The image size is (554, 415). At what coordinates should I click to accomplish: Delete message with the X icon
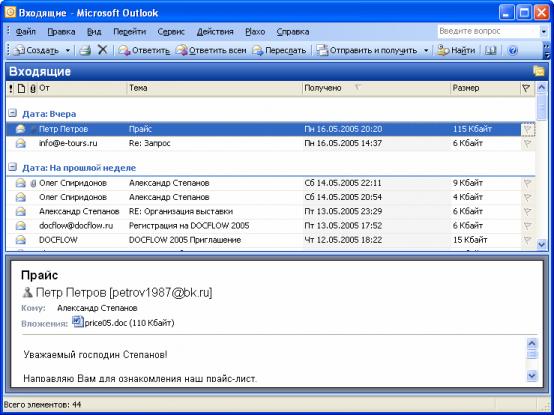tap(102, 50)
